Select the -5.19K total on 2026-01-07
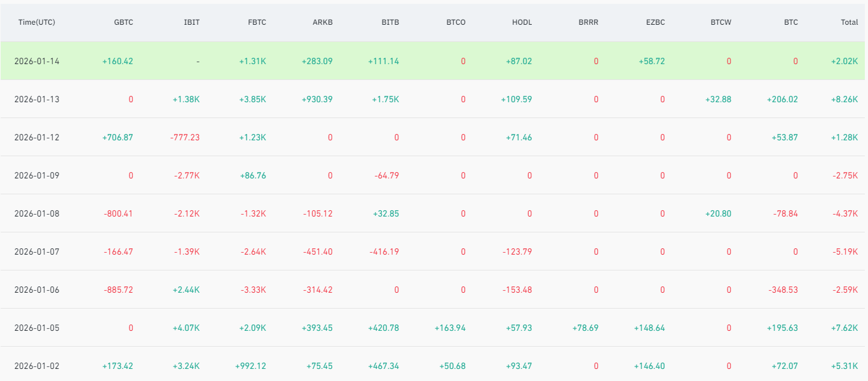Screen dimensions: 868x381 [844, 252]
